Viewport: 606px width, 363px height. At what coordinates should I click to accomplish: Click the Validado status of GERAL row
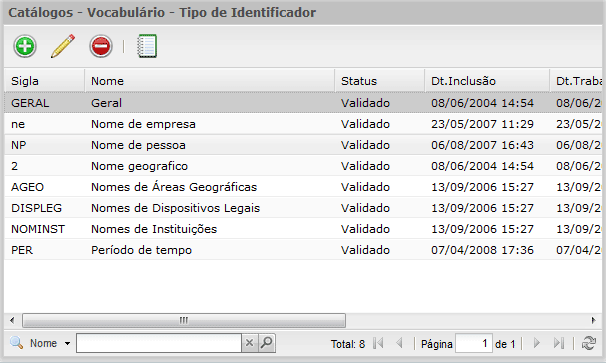pyautogui.click(x=365, y=103)
